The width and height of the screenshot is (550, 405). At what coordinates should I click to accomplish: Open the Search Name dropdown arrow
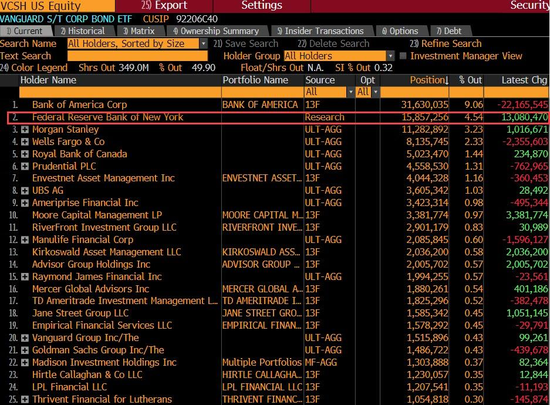pyautogui.click(x=203, y=44)
